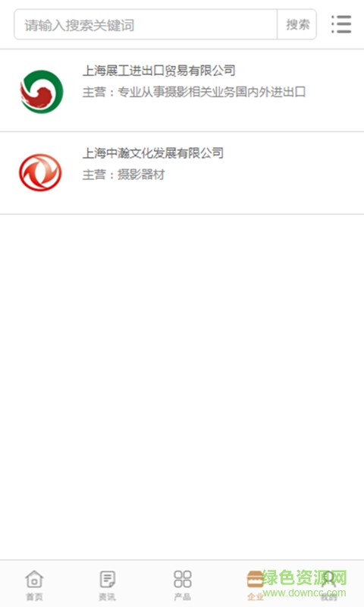Click the 搜索 button
364x607 pixels.
coord(297,25)
